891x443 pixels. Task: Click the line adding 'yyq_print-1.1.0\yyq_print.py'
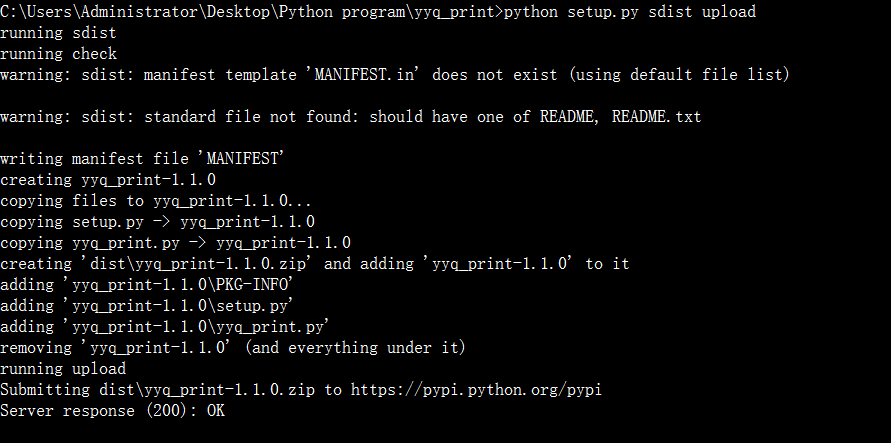166,327
